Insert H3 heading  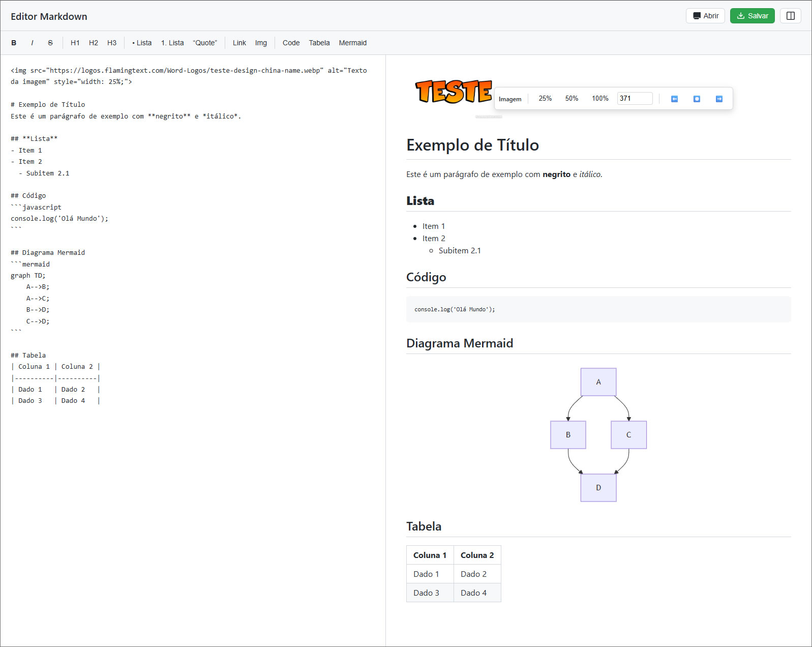112,43
